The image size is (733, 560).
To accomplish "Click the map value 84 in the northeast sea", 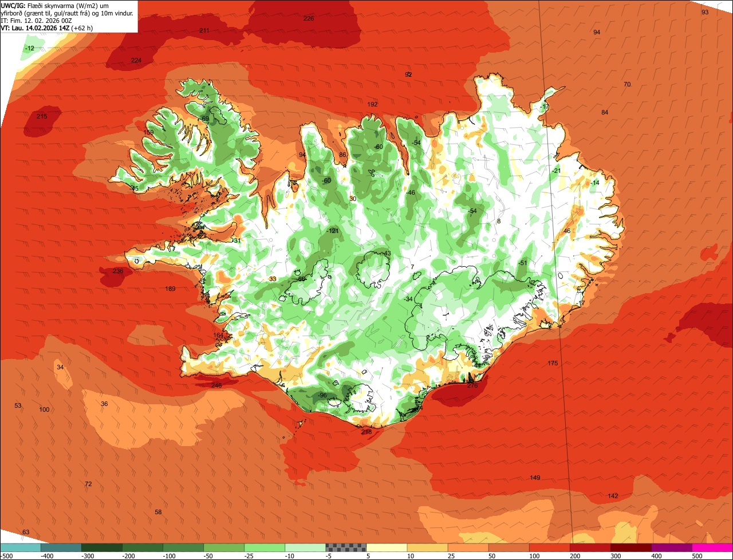I will click(605, 112).
